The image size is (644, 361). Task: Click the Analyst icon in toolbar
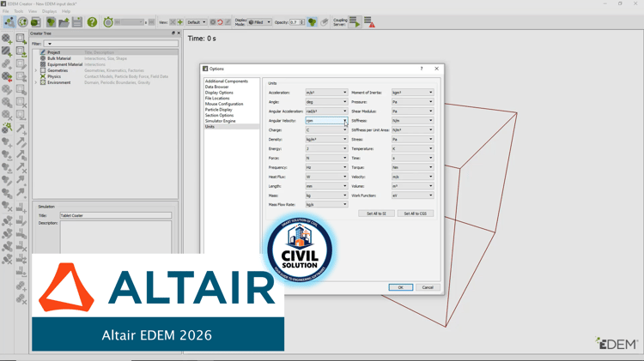tap(36, 22)
